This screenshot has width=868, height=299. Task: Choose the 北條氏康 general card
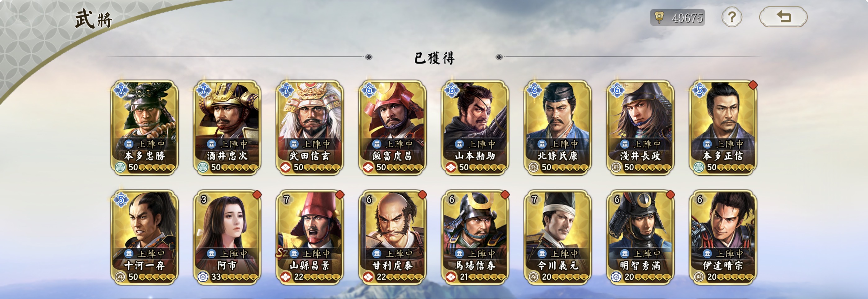click(x=558, y=127)
